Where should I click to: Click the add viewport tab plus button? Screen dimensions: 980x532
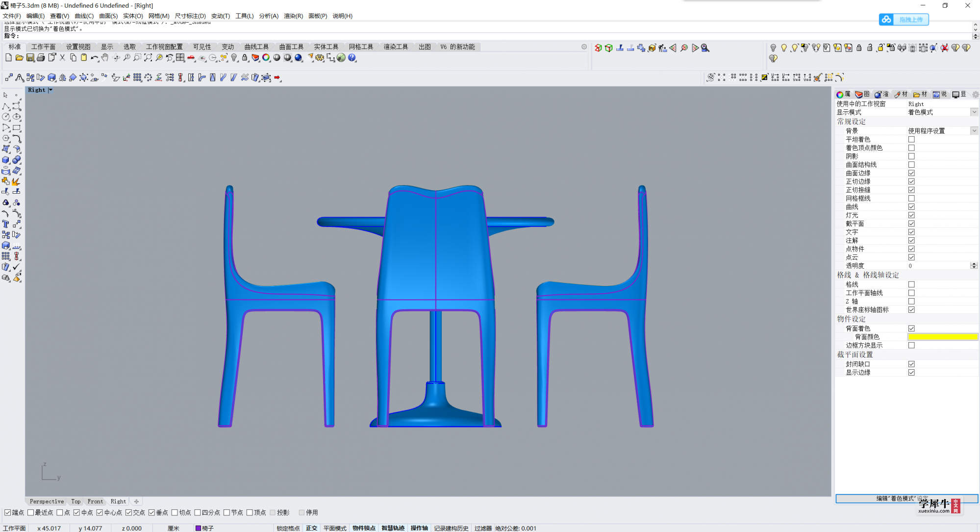point(136,502)
